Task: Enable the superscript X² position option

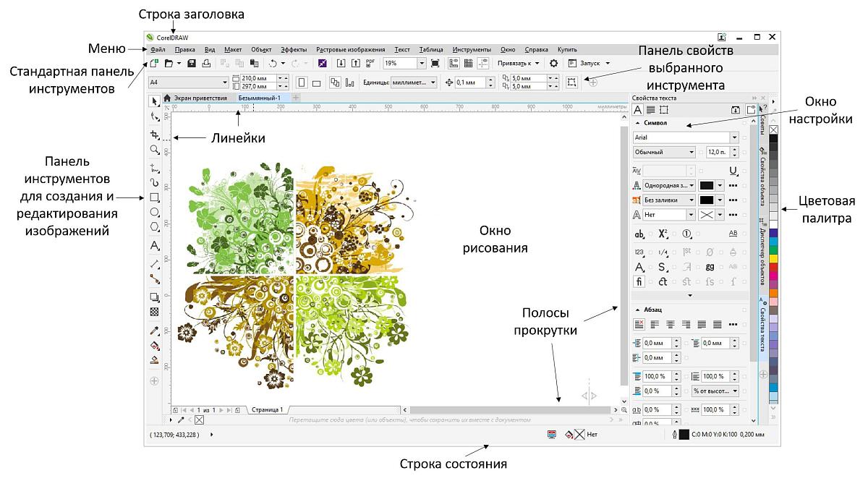Action: click(x=662, y=234)
